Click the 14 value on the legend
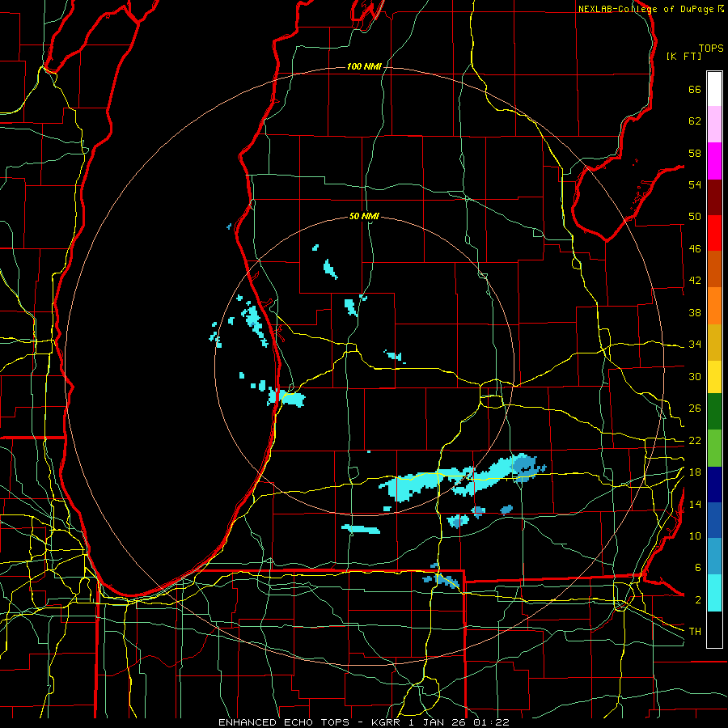Screen dimensions: 728x728 [695, 504]
